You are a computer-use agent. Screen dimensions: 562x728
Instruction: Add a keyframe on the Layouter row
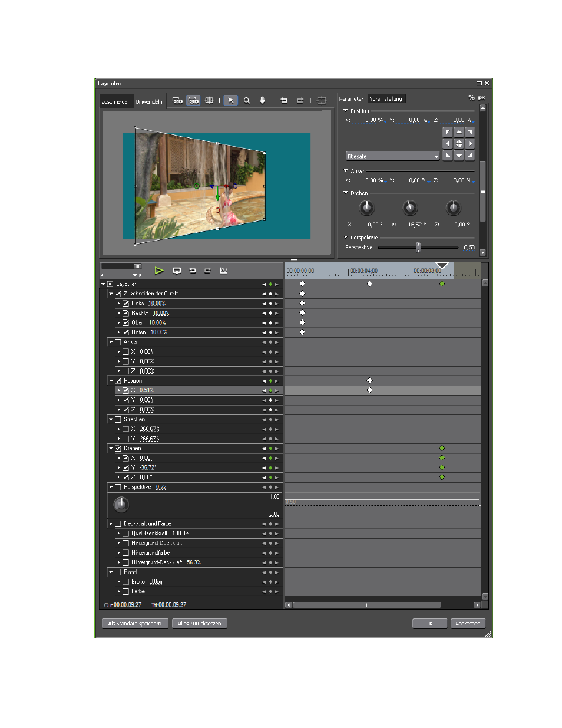pyautogui.click(x=270, y=284)
